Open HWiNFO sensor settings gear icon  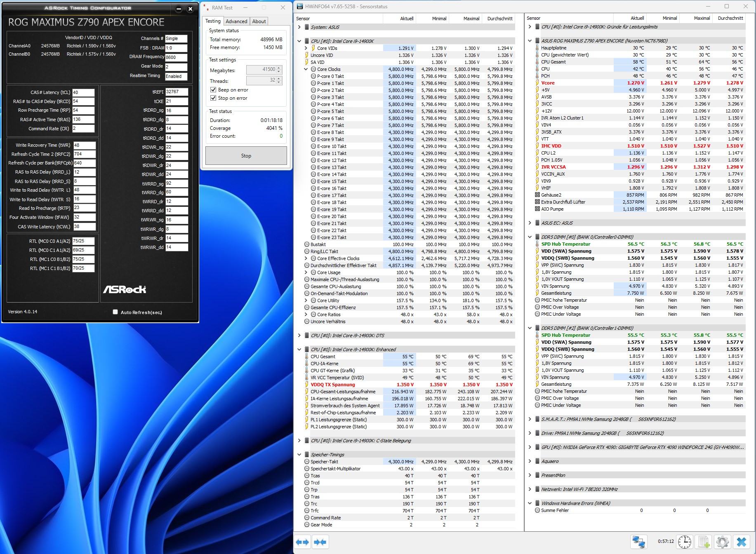pos(722,542)
